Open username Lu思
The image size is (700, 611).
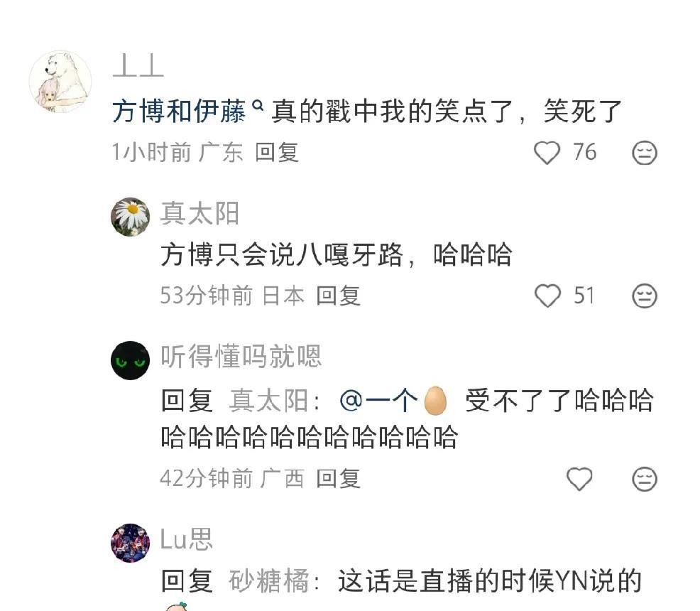tap(186, 539)
